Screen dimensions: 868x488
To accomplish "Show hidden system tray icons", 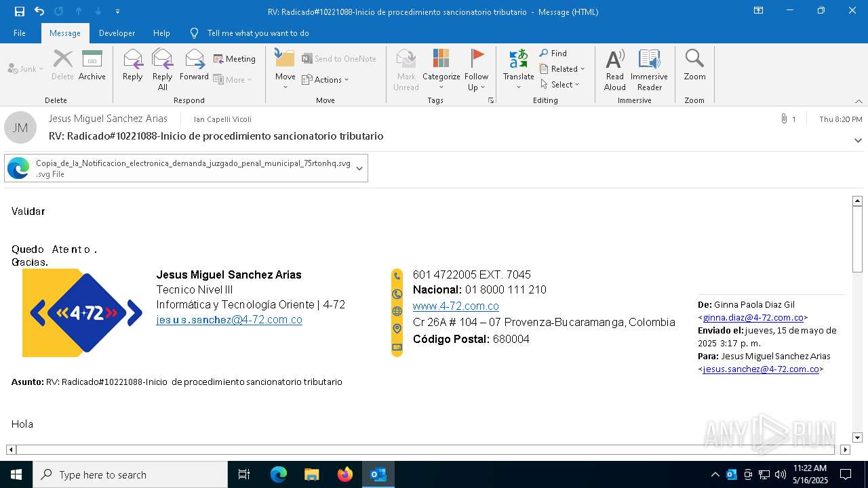I will [x=715, y=474].
